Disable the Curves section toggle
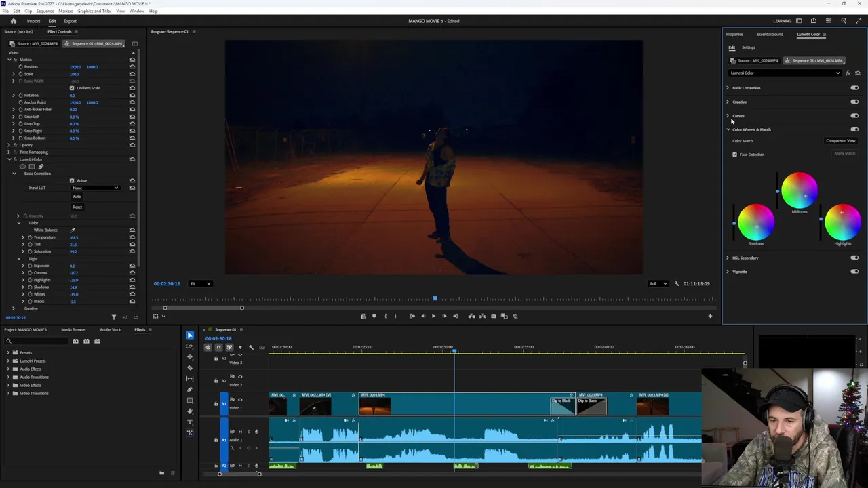This screenshot has height=488, width=868. tap(854, 116)
